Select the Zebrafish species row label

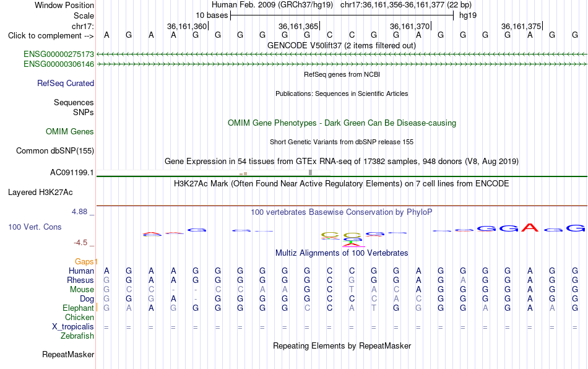click(77, 336)
